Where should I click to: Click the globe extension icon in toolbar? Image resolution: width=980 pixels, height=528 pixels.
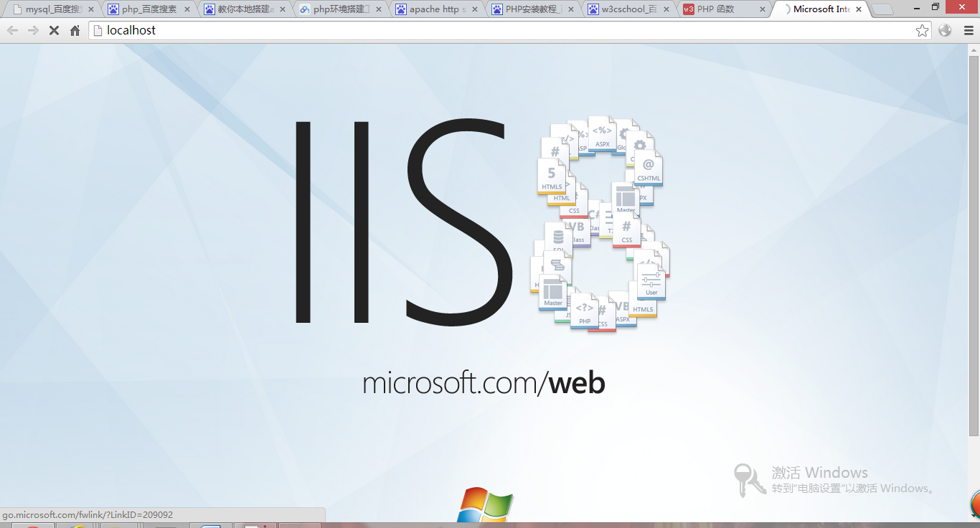[945, 30]
